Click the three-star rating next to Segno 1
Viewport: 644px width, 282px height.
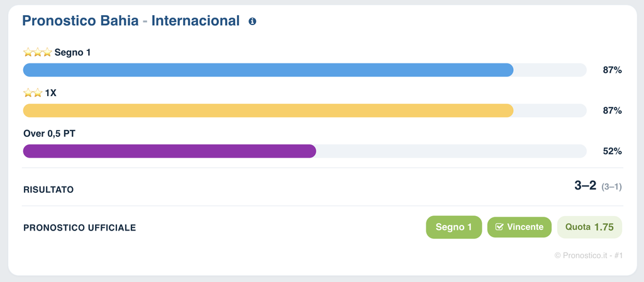point(38,53)
